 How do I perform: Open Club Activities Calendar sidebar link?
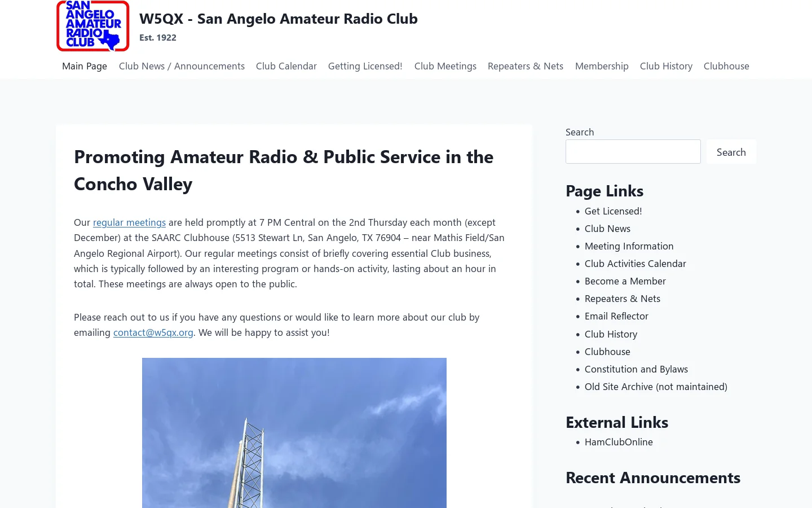pyautogui.click(x=636, y=264)
